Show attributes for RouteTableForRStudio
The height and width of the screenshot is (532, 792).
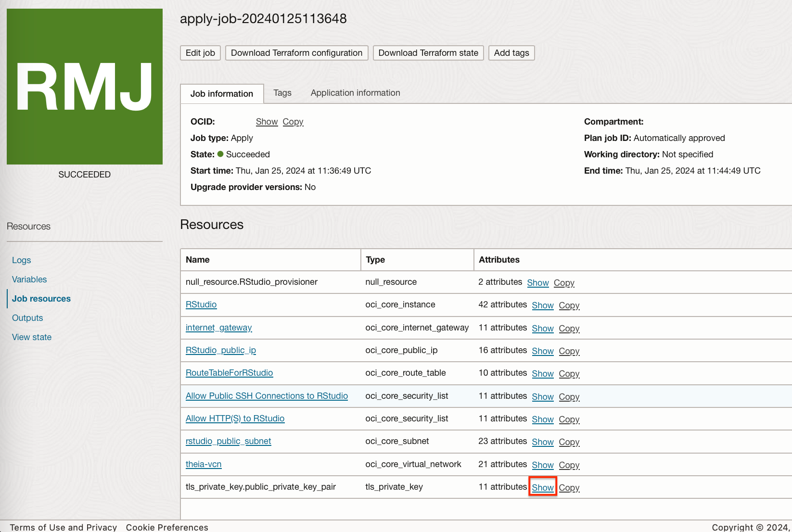point(543,374)
